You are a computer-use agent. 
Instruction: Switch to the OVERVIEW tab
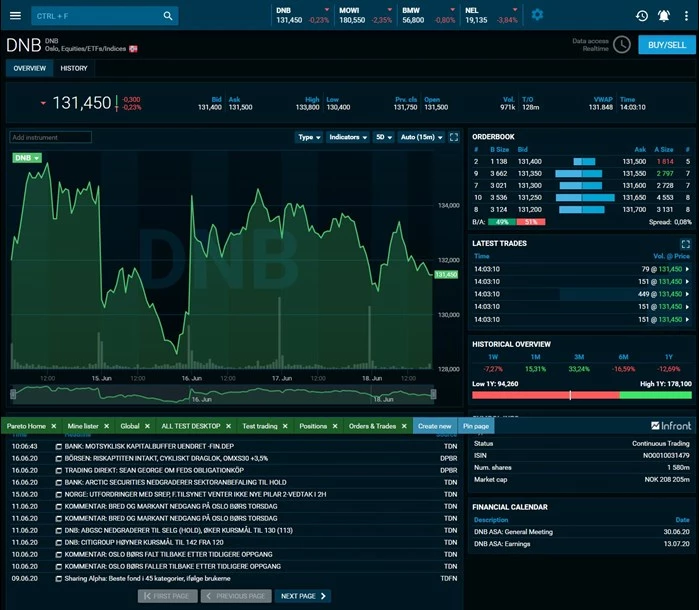pyautogui.click(x=29, y=68)
